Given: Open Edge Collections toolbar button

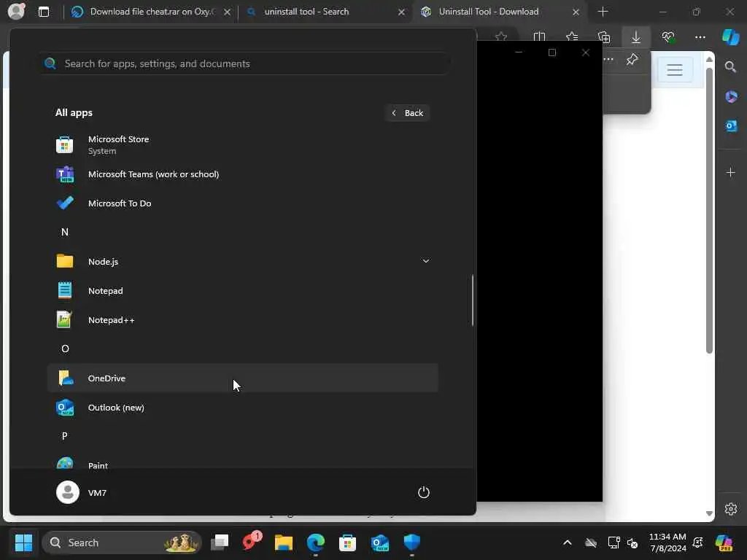Looking at the screenshot, I should [603, 37].
